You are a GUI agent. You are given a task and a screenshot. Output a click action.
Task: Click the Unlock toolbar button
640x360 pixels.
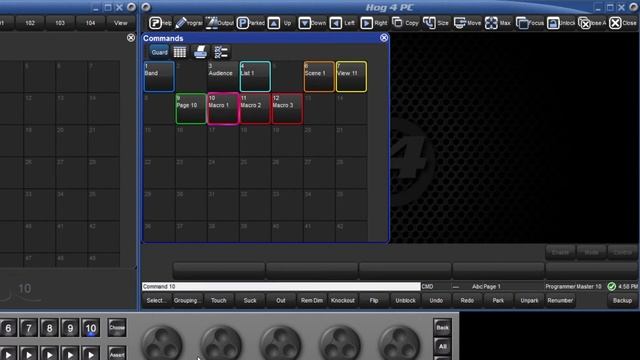tap(560, 23)
